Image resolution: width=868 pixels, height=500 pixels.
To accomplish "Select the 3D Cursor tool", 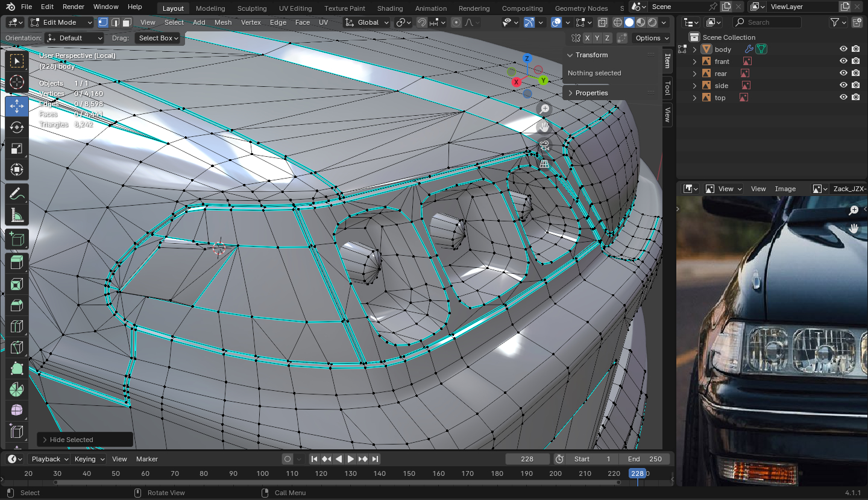I will [17, 83].
